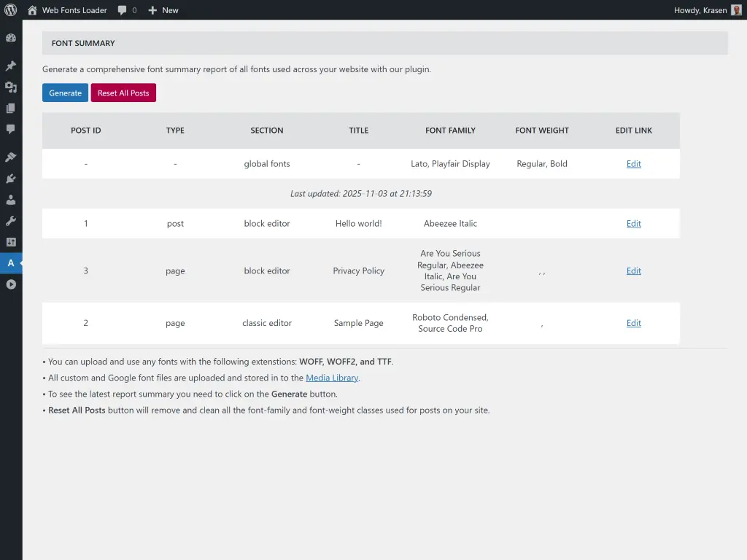747x560 pixels.
Task: Collapse the admin menu using the bottom arrow
Action: pyautogui.click(x=11, y=284)
